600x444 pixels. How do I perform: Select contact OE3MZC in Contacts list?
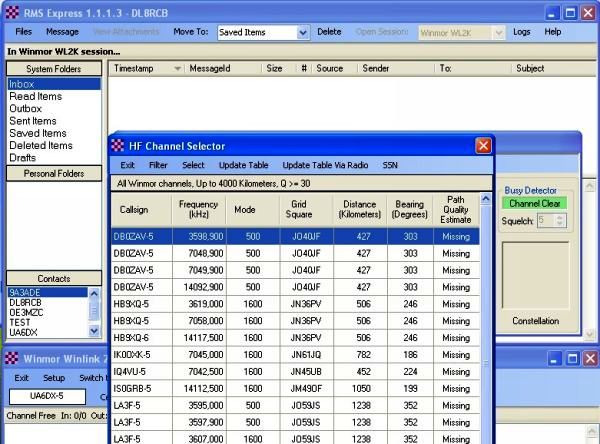(28, 312)
